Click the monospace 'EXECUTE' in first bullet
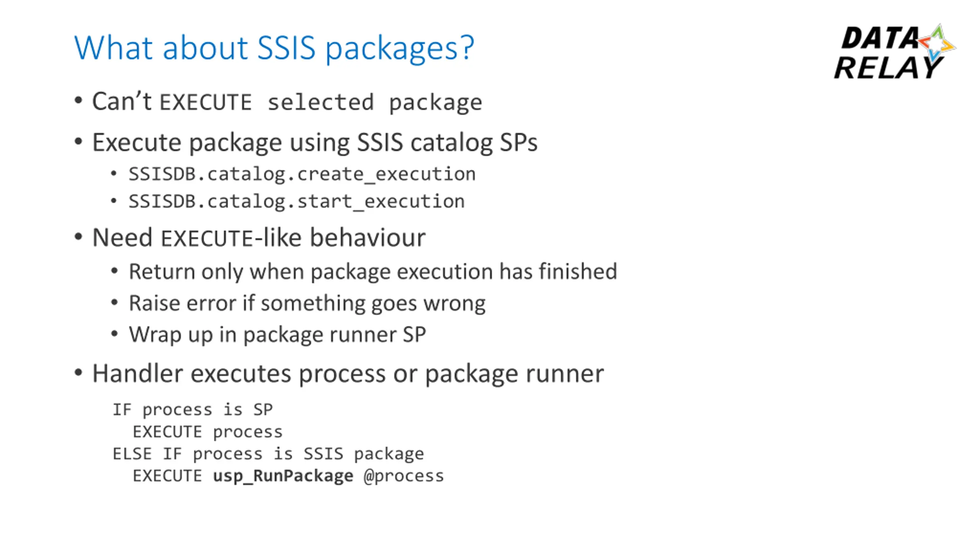 [206, 103]
